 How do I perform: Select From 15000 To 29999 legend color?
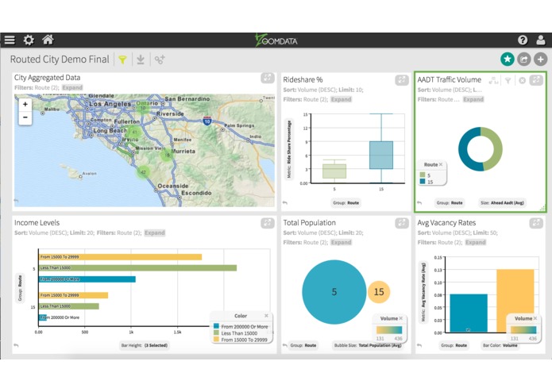216,340
